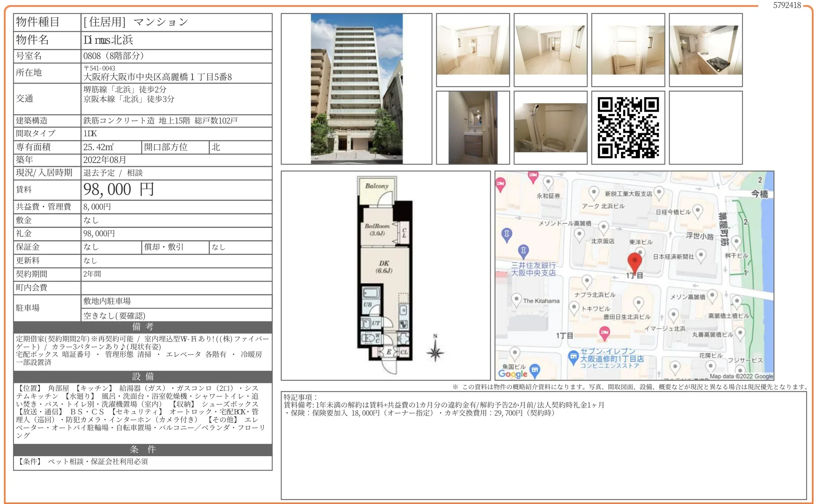819x504 pixels.
Task: Open the washroom vanity photo
Action: (472, 127)
